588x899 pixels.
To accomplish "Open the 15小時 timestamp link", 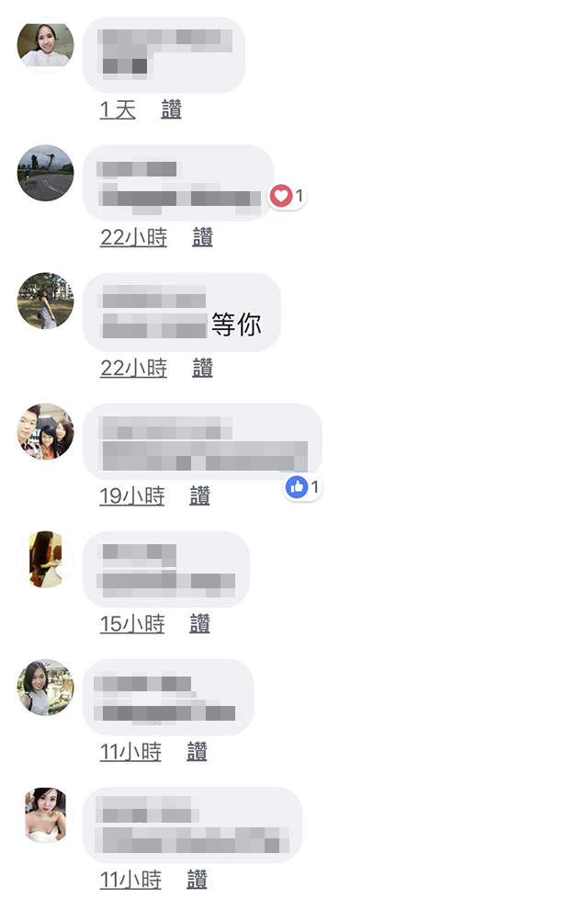I will pos(132,624).
